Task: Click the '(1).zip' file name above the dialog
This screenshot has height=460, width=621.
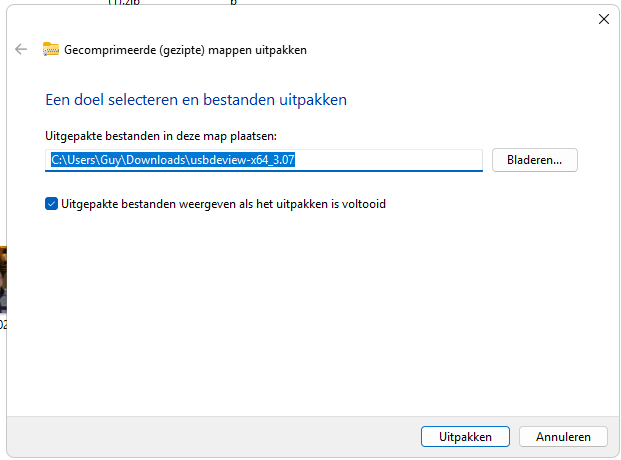Action: click(x=124, y=2)
